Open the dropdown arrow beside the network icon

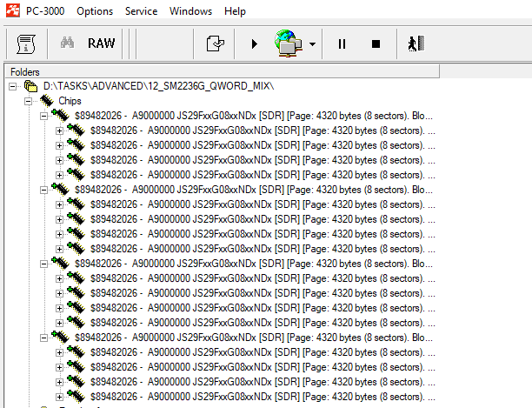tap(312, 44)
